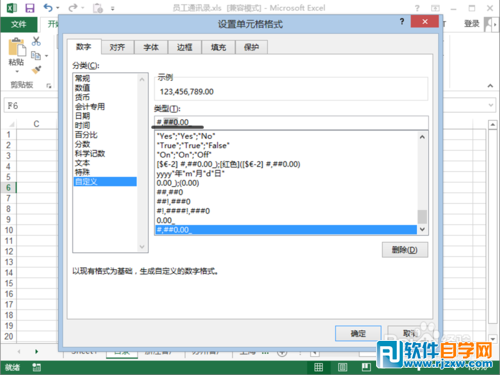
Task: Select row 6 header
Action: pos(8,188)
